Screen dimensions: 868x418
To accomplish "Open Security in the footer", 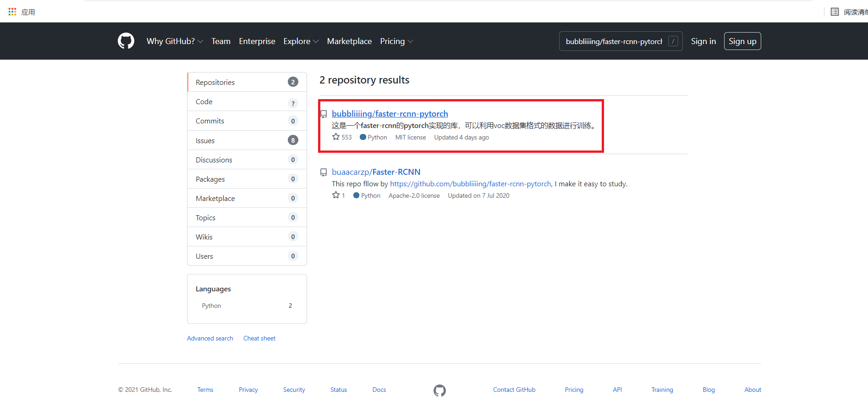I will tap(294, 390).
